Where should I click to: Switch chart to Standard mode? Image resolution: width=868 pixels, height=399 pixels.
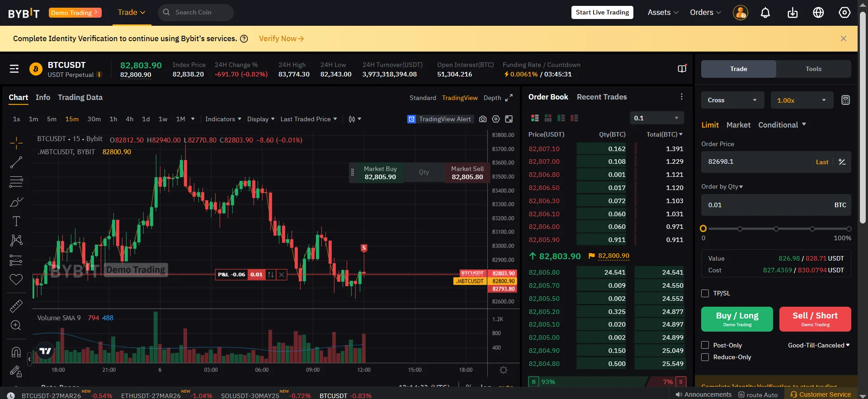pos(423,98)
